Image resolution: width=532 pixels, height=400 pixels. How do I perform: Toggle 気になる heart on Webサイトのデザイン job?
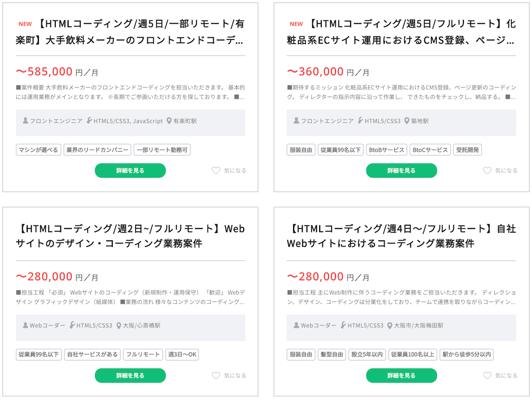point(216,375)
